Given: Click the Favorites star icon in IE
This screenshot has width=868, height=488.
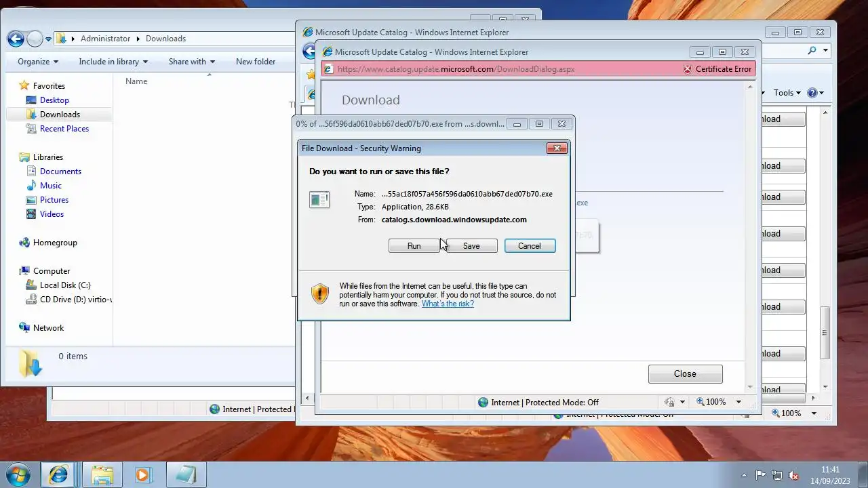Looking at the screenshot, I should pyautogui.click(x=311, y=74).
